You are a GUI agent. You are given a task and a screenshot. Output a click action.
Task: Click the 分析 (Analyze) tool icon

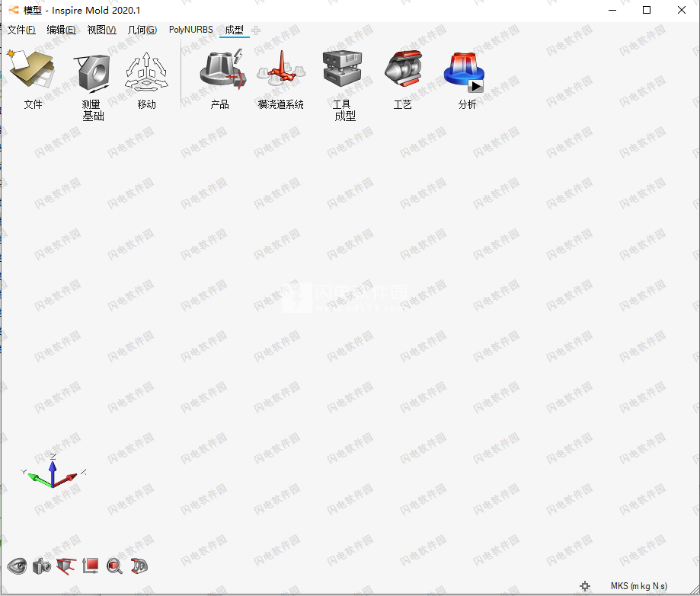465,72
